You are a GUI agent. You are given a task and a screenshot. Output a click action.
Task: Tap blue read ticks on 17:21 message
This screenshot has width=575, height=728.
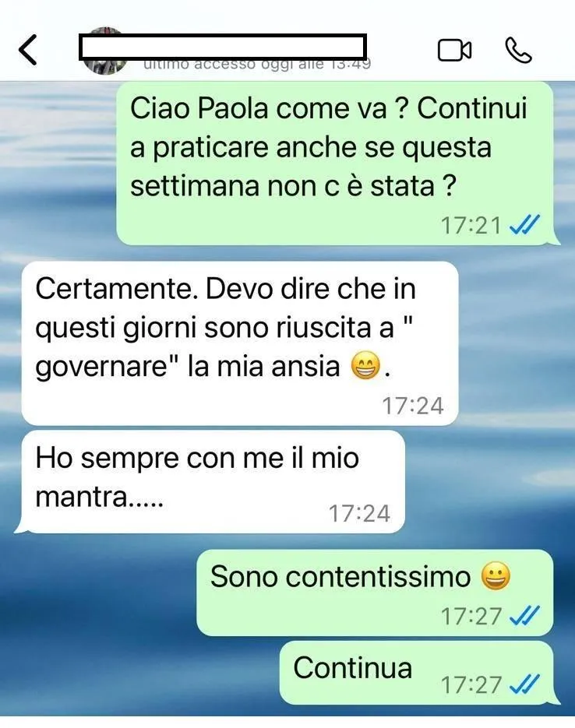pyautogui.click(x=525, y=225)
